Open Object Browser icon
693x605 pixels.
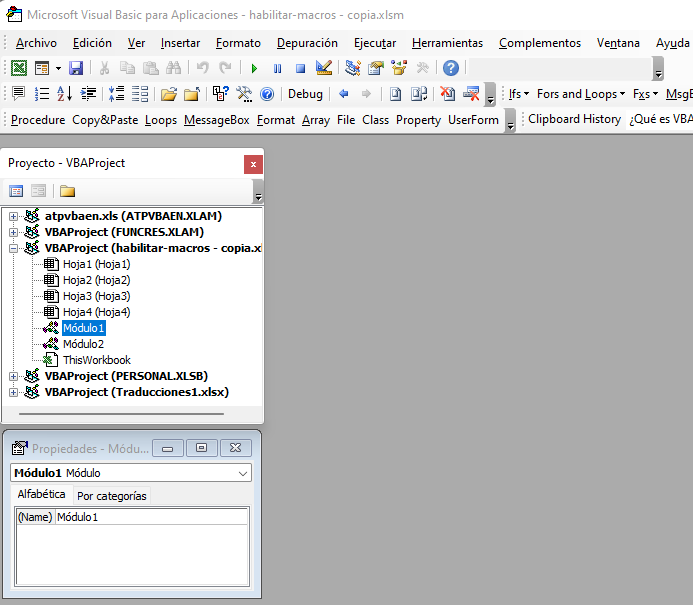point(399,68)
